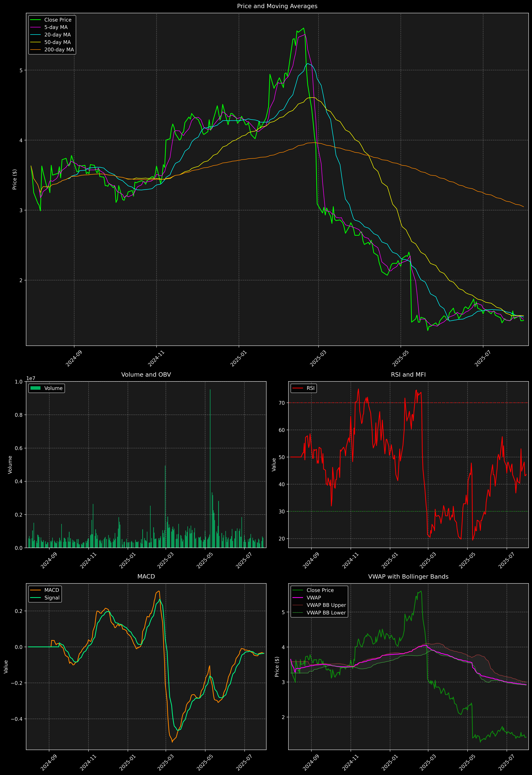
Task: Click the 'Volume and OBV' chart title
Action: (x=146, y=374)
